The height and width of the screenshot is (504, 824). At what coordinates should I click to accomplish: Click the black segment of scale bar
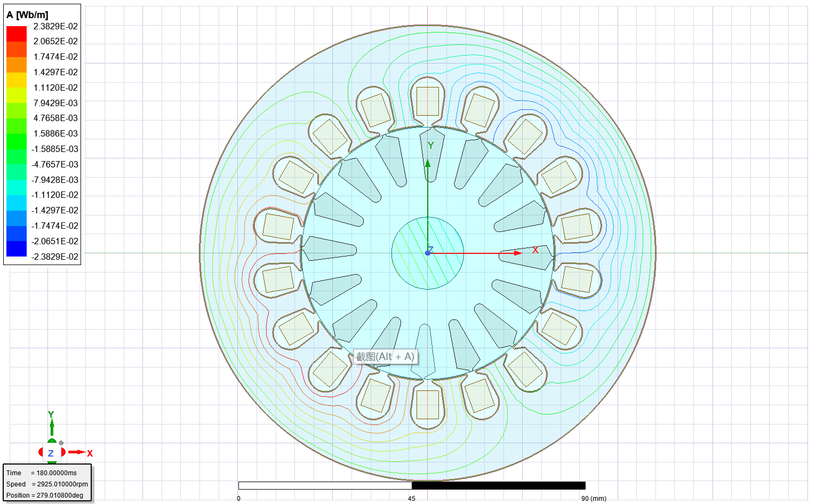click(498, 485)
